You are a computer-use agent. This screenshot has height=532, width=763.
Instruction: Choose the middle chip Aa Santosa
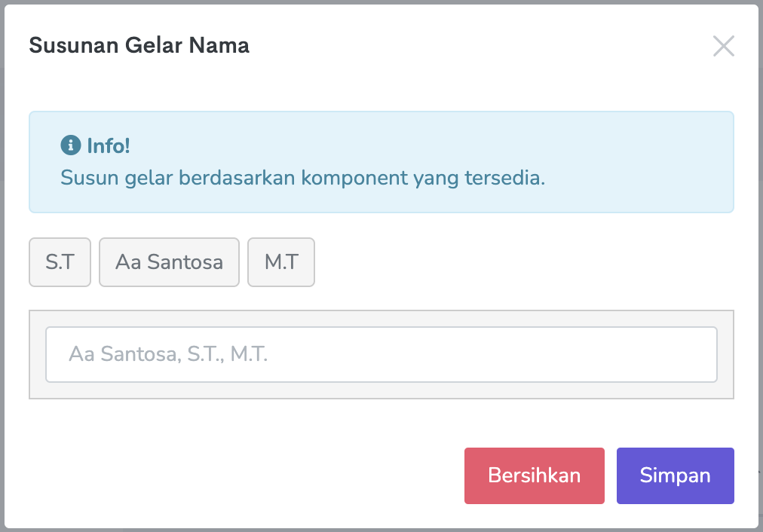[169, 262]
